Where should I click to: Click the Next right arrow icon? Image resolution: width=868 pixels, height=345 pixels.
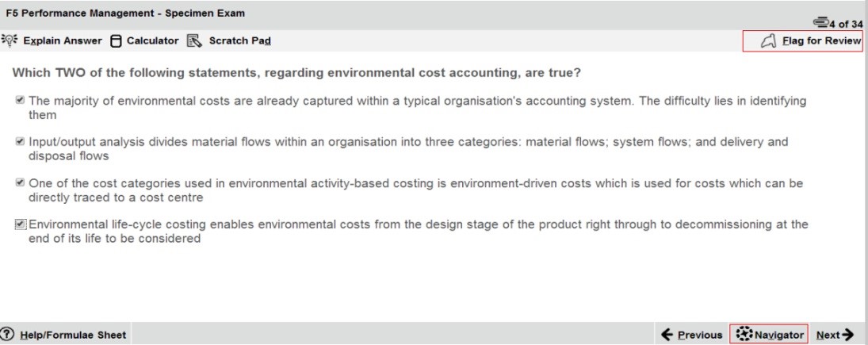(x=847, y=335)
